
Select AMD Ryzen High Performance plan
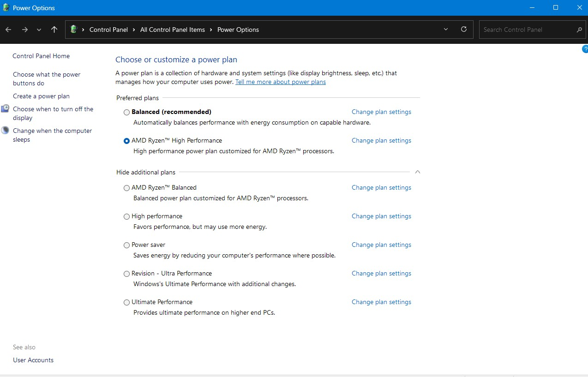[x=126, y=141]
